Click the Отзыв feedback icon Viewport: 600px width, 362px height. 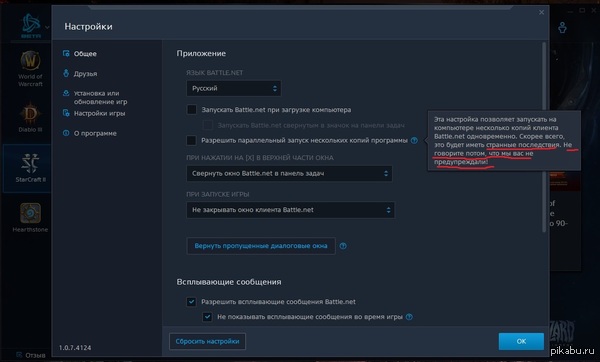click(19, 355)
